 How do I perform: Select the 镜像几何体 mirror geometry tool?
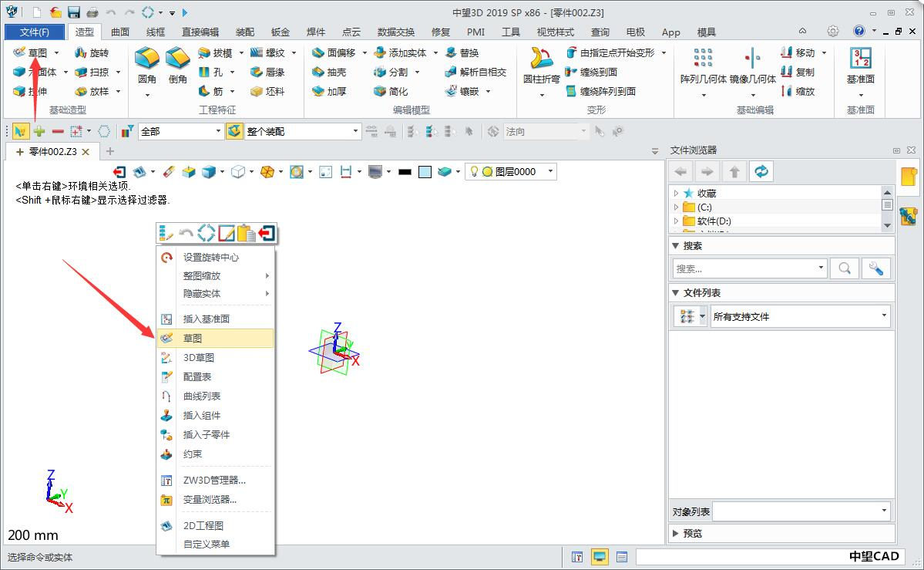point(752,59)
